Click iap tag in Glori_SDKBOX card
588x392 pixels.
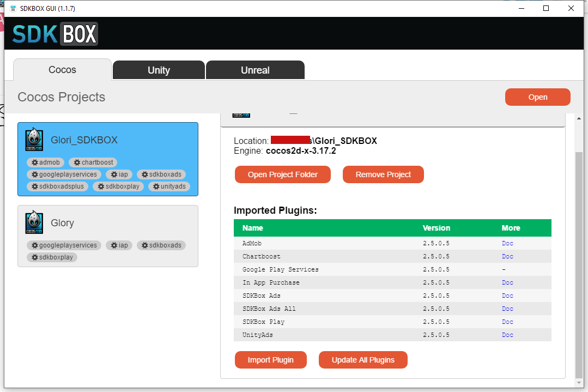click(119, 174)
